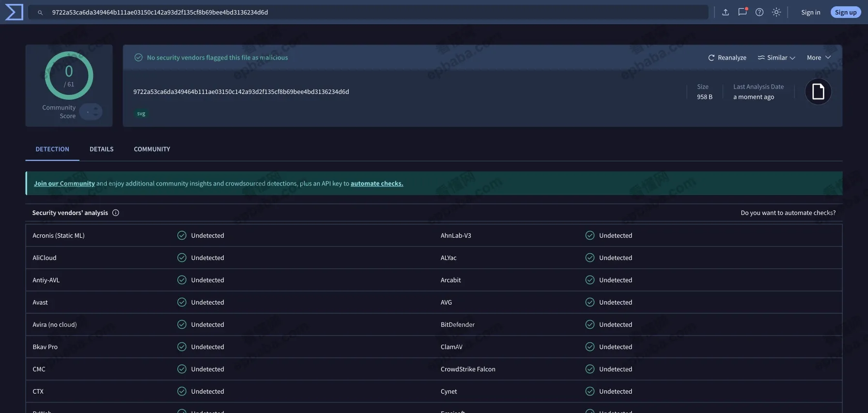Click the CMC Undetected check icon
Viewport: 868px width, 413px height.
click(x=182, y=369)
